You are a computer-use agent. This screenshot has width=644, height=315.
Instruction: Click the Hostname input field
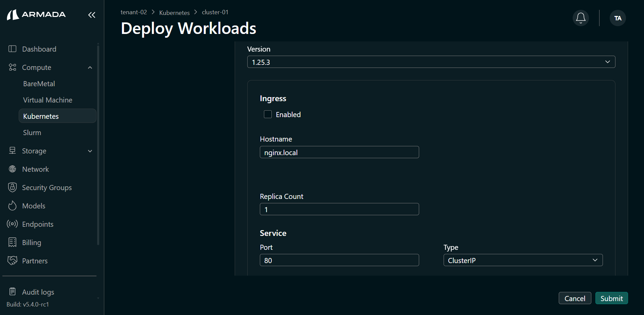pyautogui.click(x=339, y=152)
